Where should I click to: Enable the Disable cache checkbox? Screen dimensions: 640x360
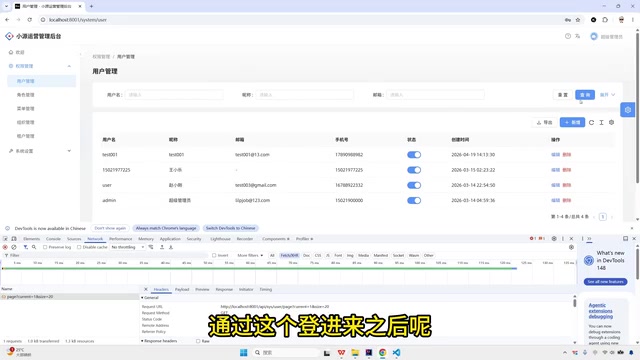tap(79, 247)
